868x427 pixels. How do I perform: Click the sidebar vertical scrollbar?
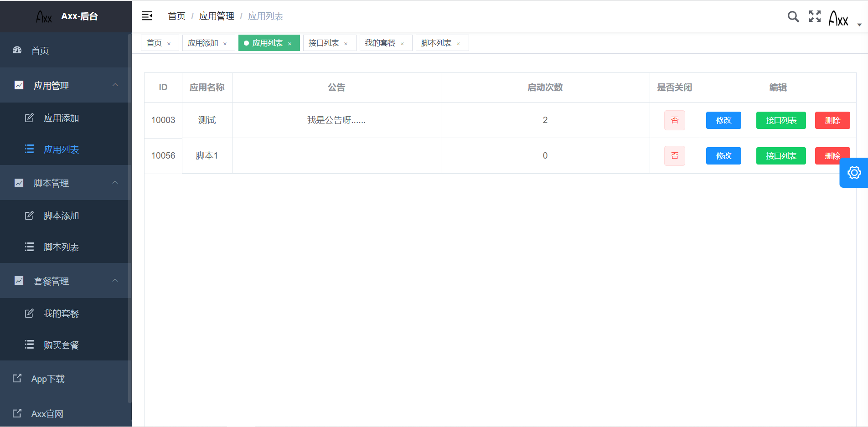coord(130,219)
